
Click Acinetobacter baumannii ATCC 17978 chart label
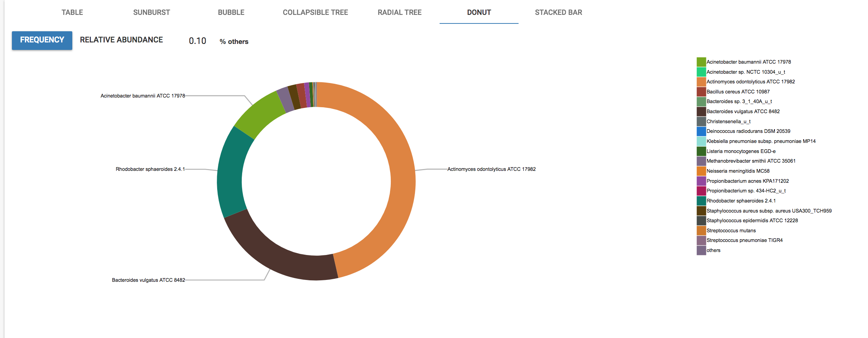click(x=143, y=96)
